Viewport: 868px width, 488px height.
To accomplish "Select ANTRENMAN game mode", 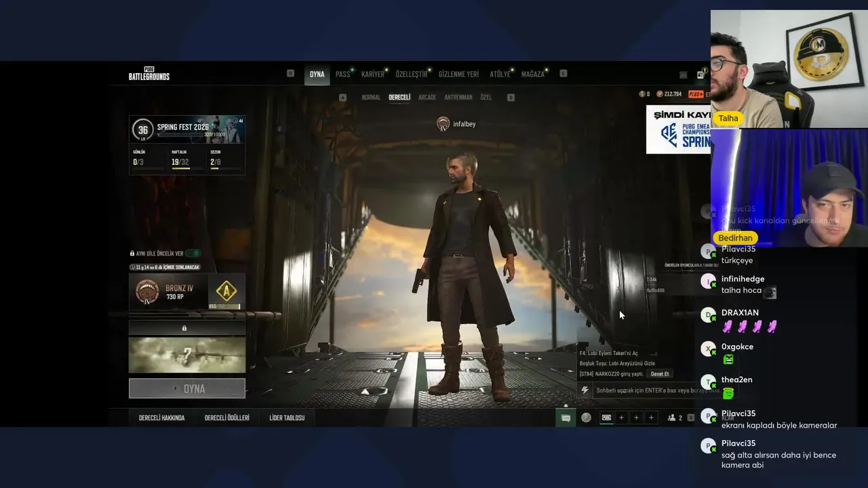I will pyautogui.click(x=458, y=98).
